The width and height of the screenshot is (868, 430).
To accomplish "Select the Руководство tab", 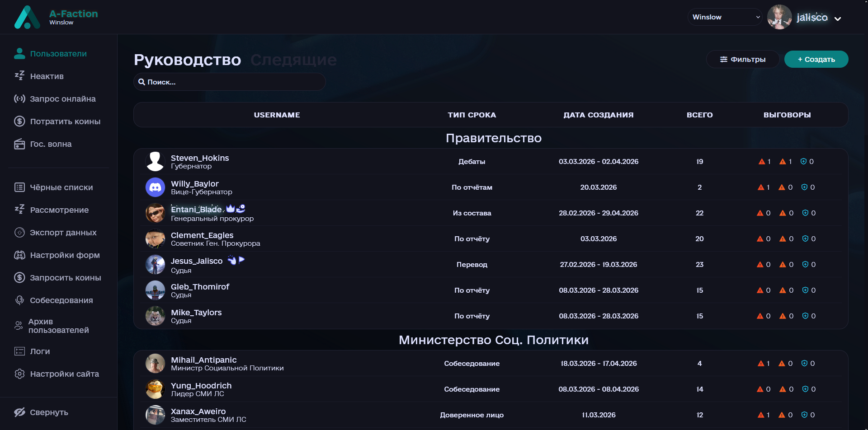I will (187, 60).
